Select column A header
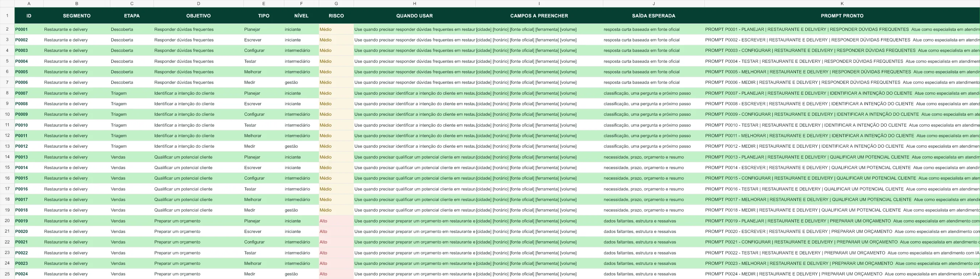980x279 pixels. (x=29, y=3)
